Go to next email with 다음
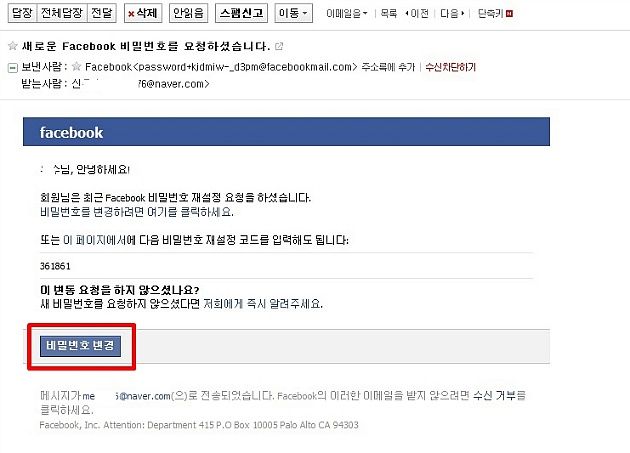The image size is (630, 453). tap(452, 14)
